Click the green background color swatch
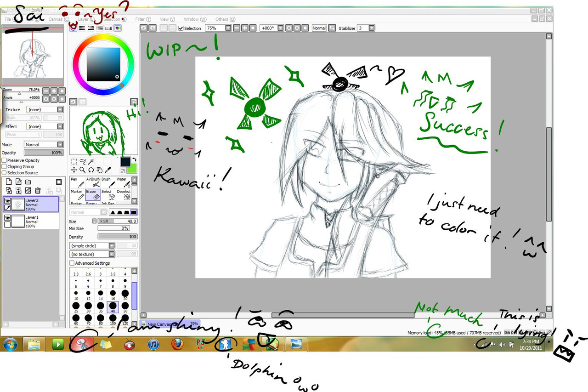The width and height of the screenshot is (588, 392). point(133,169)
